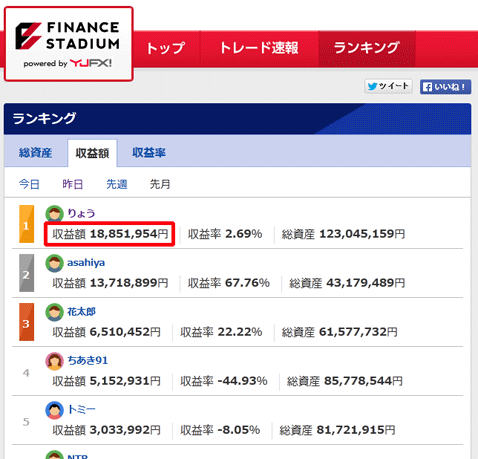Image resolution: width=478 pixels, height=459 pixels.
Task: Show the 今日 ranking period
Action: click(29, 184)
